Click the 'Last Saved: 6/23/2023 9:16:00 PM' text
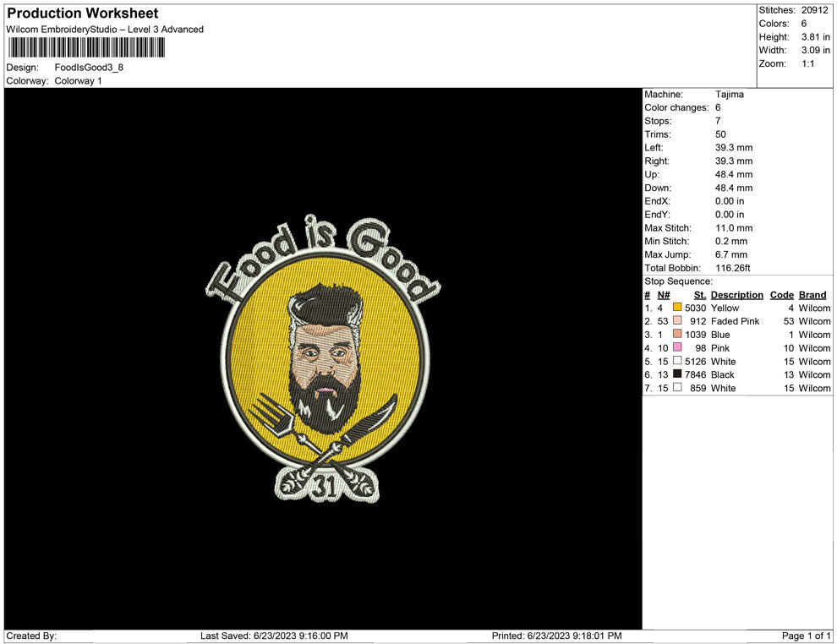This screenshot has height=644, width=837. click(x=274, y=636)
